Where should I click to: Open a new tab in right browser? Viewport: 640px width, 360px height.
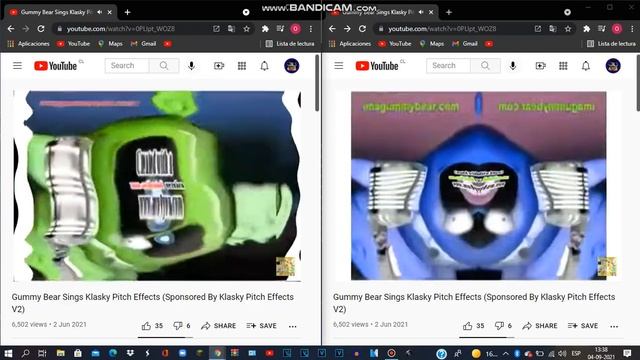[449, 12]
